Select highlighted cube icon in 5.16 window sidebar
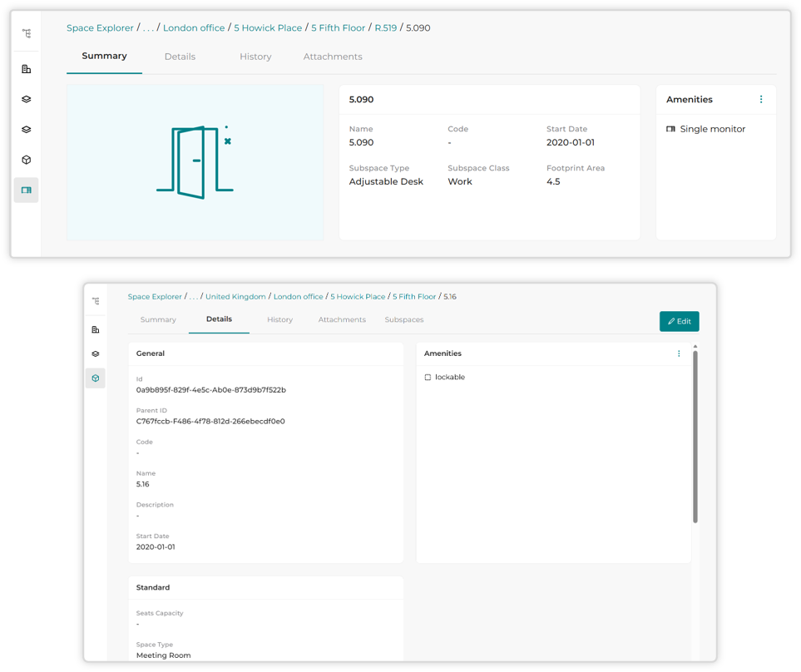Viewport: 801px width, 672px height. (x=96, y=378)
